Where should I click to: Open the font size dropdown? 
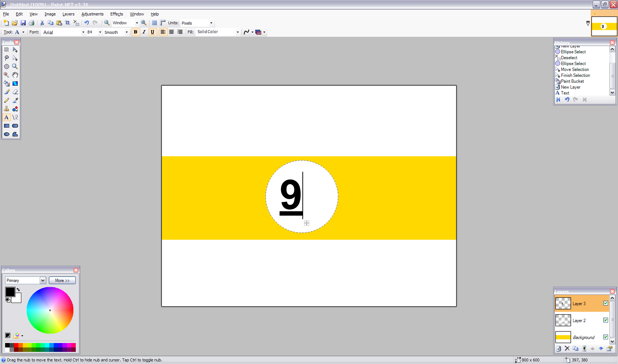pos(100,32)
